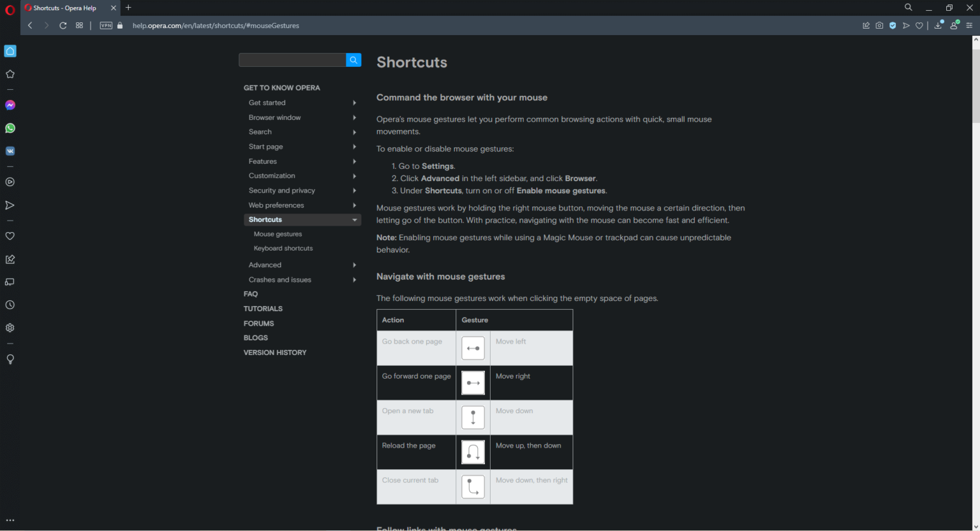Open the Downloads icon in the toolbar

pos(938,25)
